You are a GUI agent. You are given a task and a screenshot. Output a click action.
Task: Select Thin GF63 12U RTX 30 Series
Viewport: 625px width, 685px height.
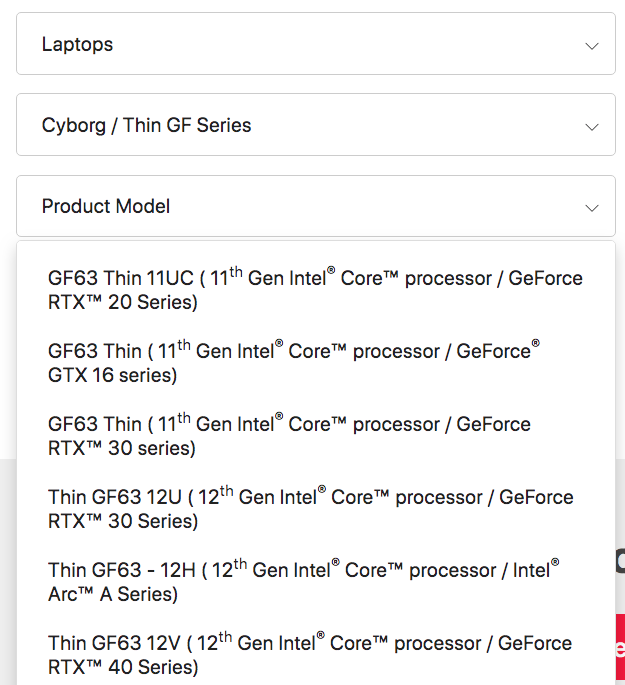310,509
